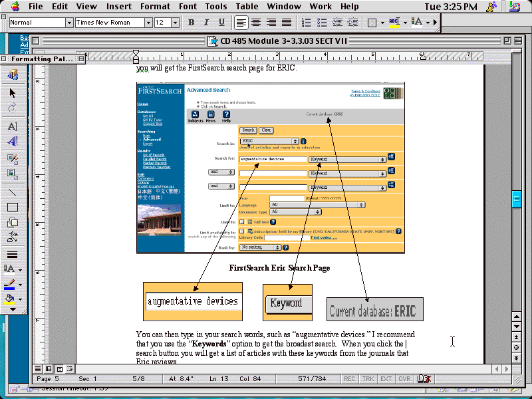Image resolution: width=532 pixels, height=399 pixels.
Task: Click the yellow Fill Color bucket
Action: pos(9,299)
